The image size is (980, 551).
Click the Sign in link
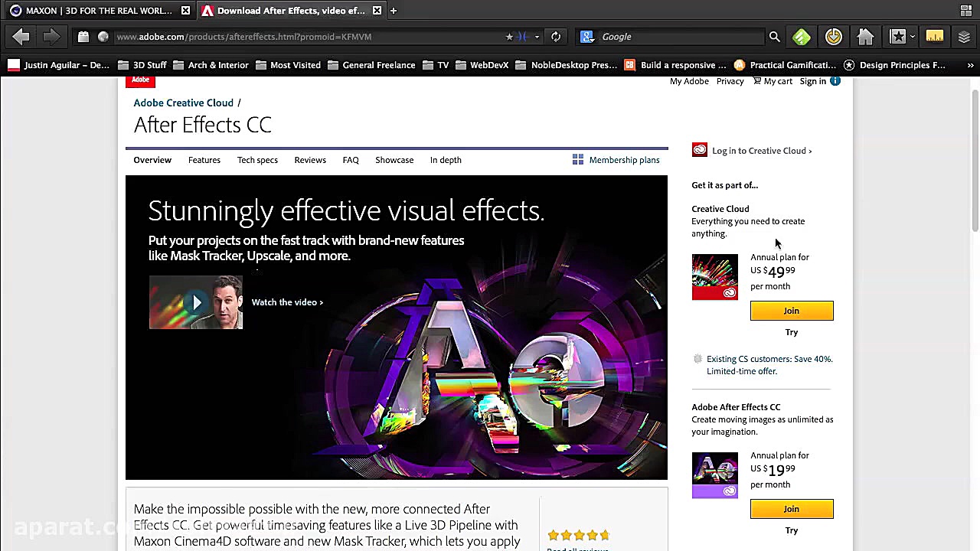coord(813,81)
